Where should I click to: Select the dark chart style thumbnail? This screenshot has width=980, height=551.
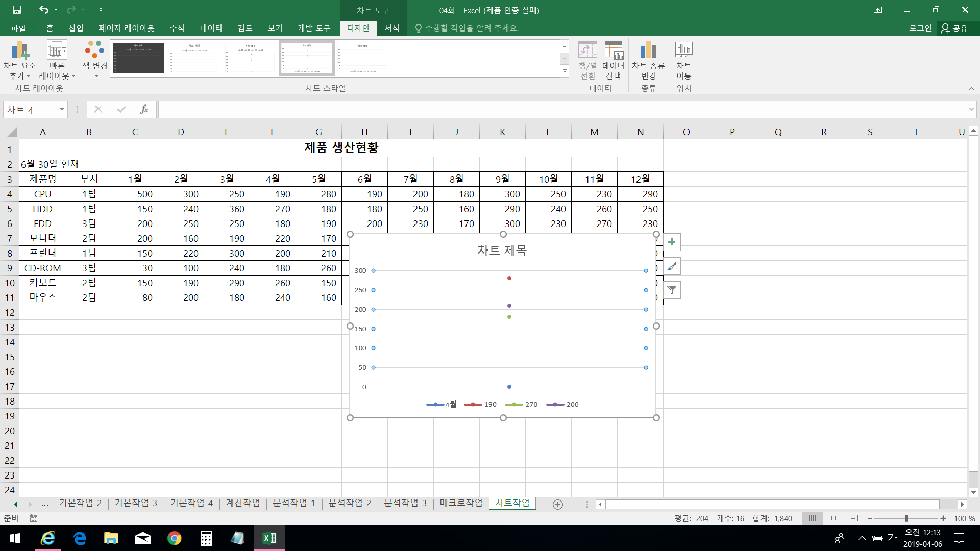pos(138,58)
